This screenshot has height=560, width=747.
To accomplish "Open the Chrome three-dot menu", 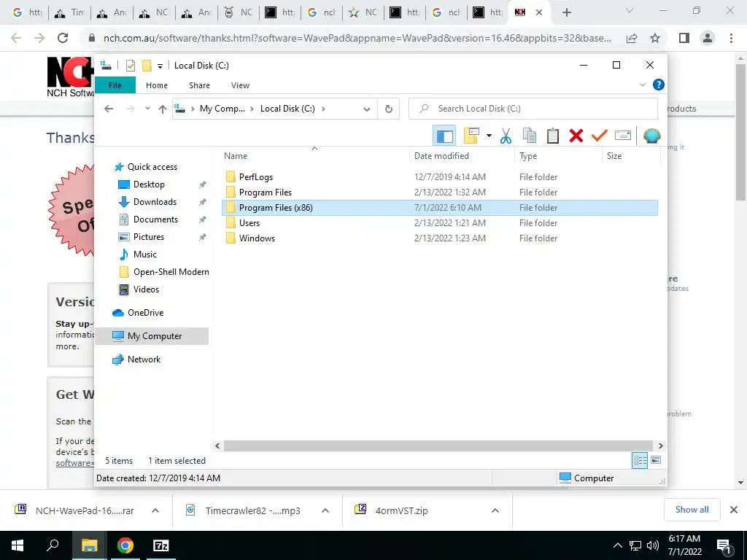I will pyautogui.click(x=731, y=38).
